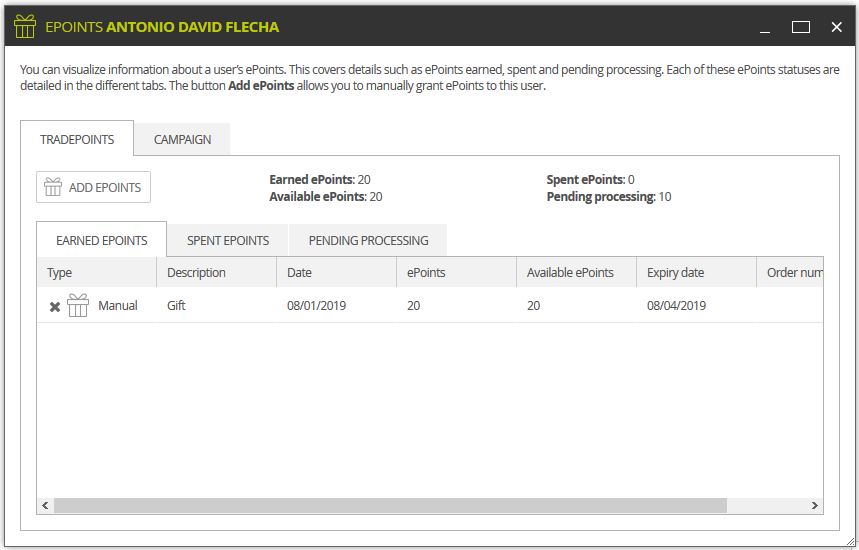The image size is (859, 550).
Task: Select the Gift row dated 08/01/2019
Action: (430, 305)
